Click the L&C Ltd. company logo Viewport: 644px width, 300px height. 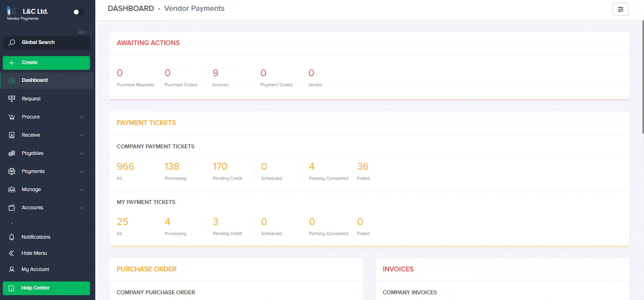tap(12, 11)
